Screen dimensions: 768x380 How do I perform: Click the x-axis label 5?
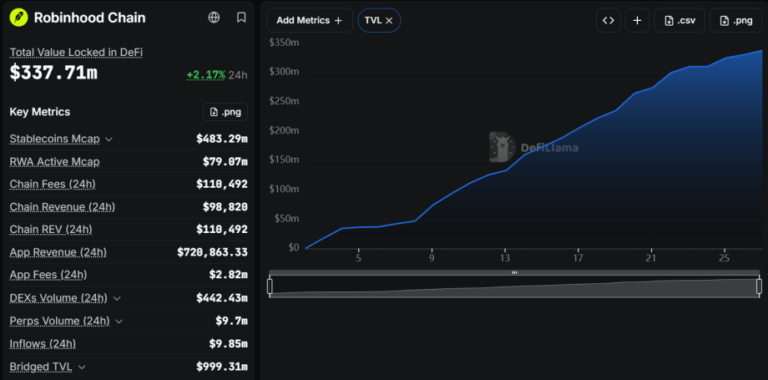click(359, 258)
